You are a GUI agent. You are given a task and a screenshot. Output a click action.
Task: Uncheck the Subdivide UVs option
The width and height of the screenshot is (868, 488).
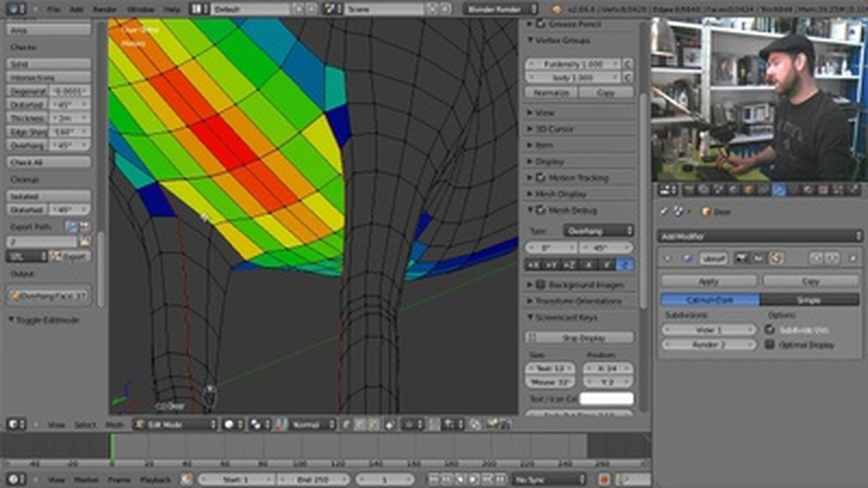770,329
